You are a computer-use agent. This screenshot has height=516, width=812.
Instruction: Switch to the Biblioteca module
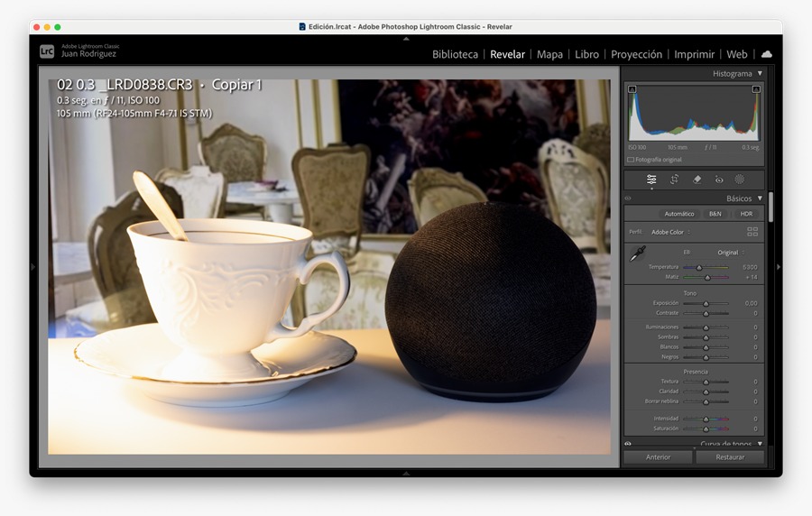click(x=456, y=54)
